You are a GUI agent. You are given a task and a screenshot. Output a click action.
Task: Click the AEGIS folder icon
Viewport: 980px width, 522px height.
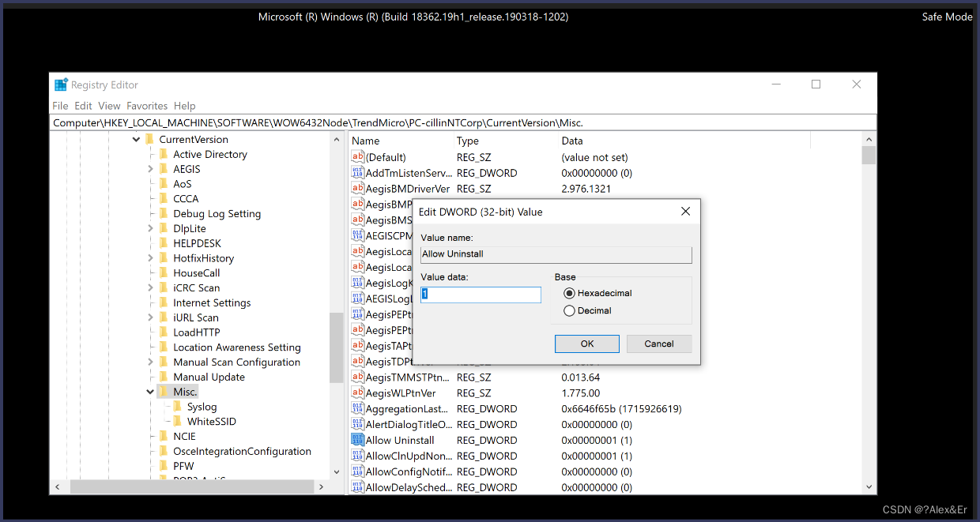164,169
